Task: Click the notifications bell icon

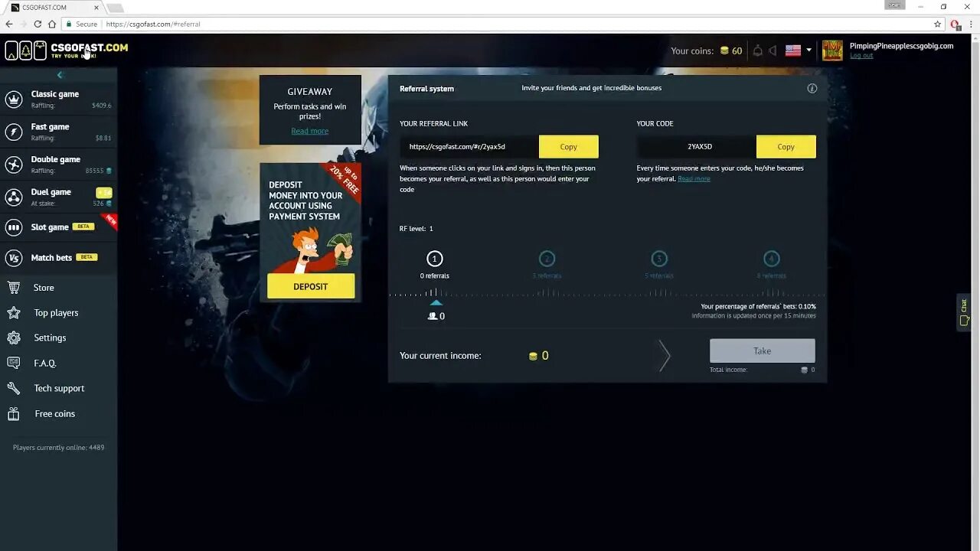Action: pyautogui.click(x=758, y=51)
